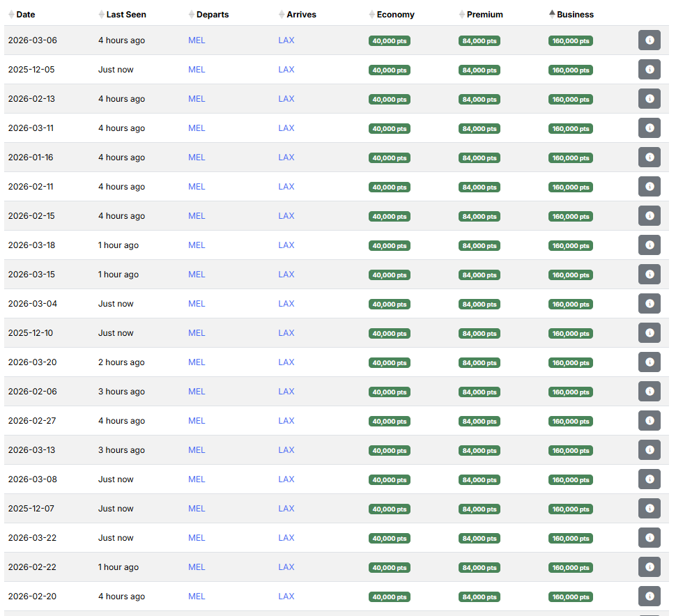
Task: Sort by Business points column
Action: click(x=575, y=15)
